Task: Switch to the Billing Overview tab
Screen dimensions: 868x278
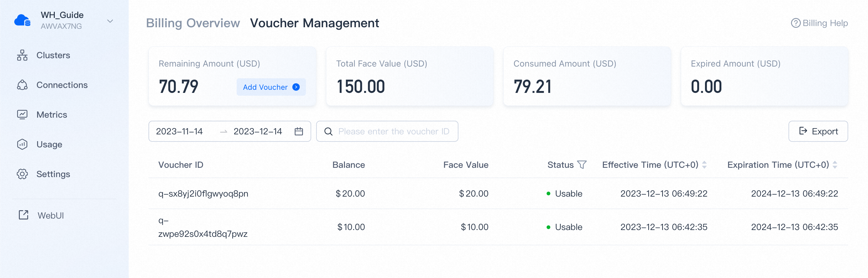Action: click(x=193, y=23)
